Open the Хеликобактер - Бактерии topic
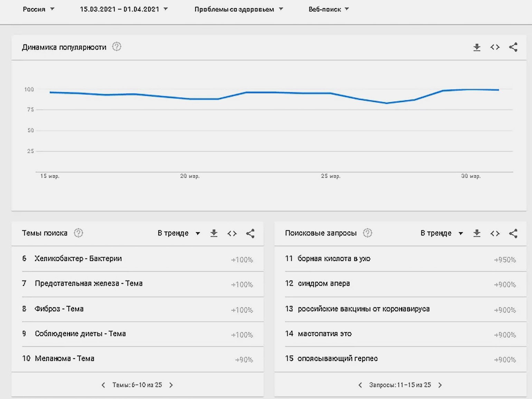Image resolution: width=532 pixels, height=399 pixels. pos(78,258)
